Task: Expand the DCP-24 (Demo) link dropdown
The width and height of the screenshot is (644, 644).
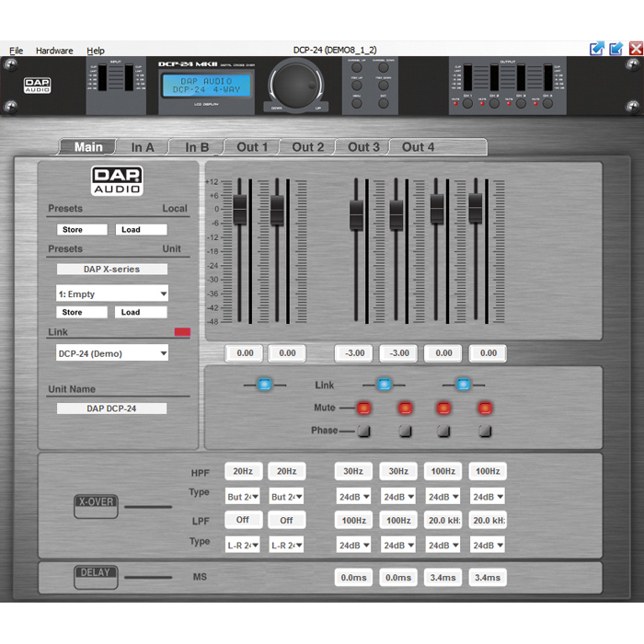Action: point(112,353)
